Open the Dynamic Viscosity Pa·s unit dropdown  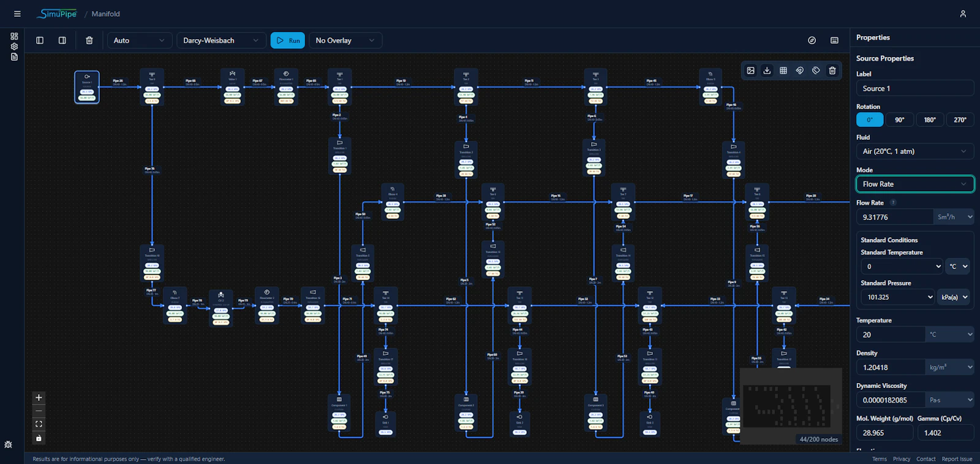point(950,400)
